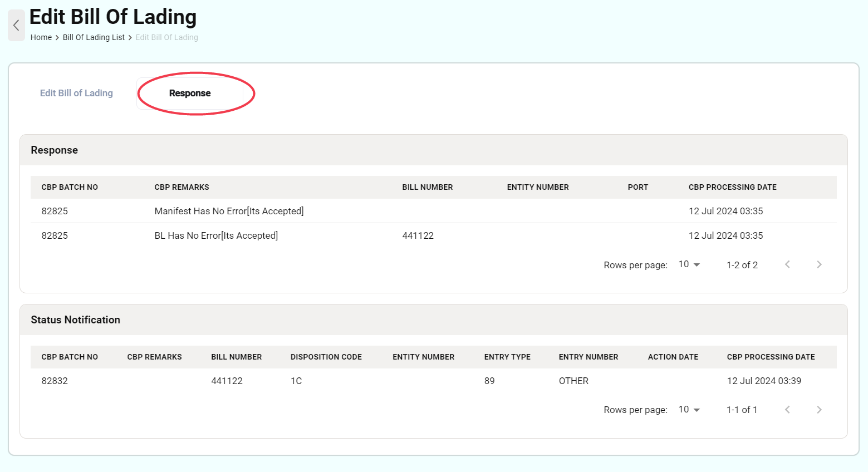The height and width of the screenshot is (472, 868).
Task: Go to previous page of Response table
Action: point(787,264)
